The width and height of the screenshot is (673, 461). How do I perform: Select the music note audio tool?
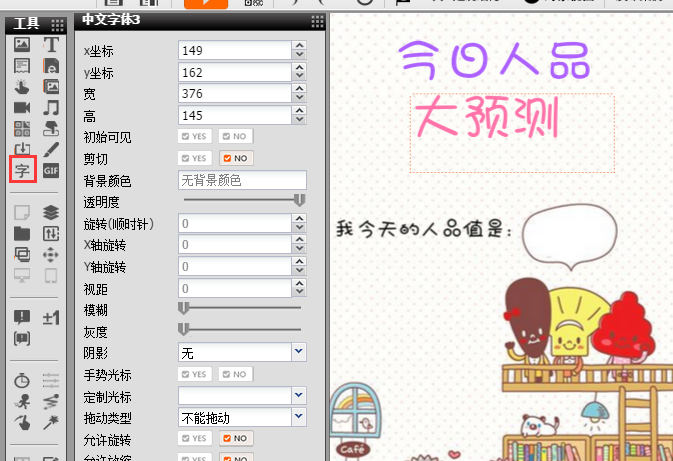point(51,107)
